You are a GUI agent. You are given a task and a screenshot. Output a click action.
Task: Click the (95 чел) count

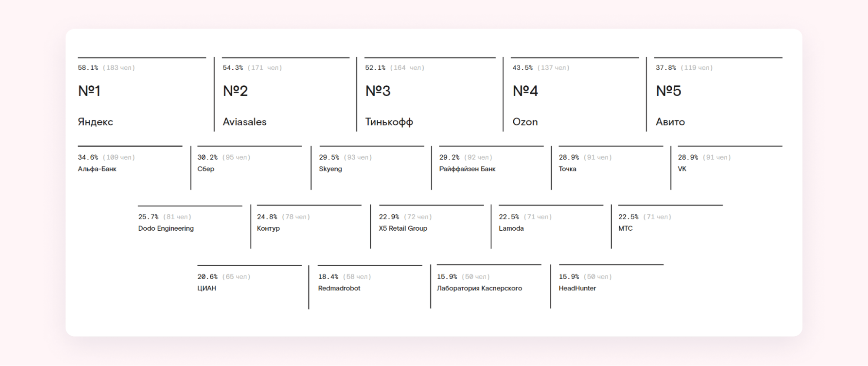tap(236, 157)
